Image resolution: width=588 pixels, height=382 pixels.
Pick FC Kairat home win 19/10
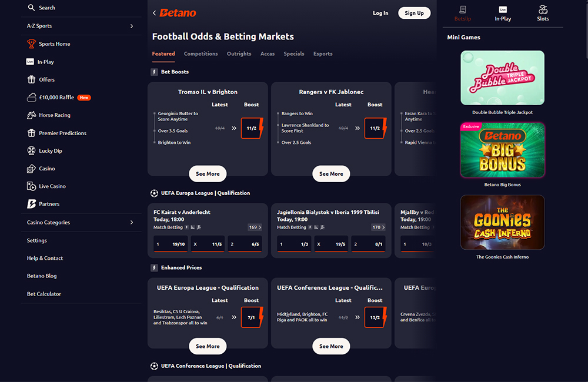[x=171, y=244]
